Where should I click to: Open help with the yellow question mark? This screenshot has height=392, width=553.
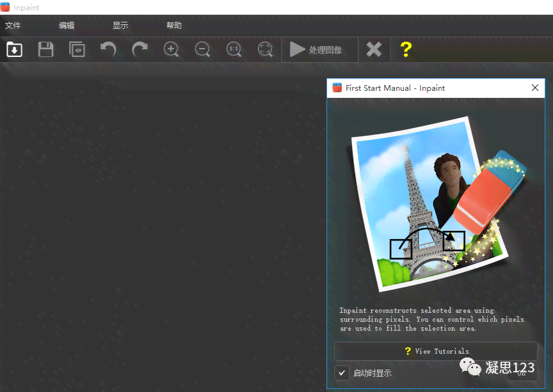coord(405,49)
